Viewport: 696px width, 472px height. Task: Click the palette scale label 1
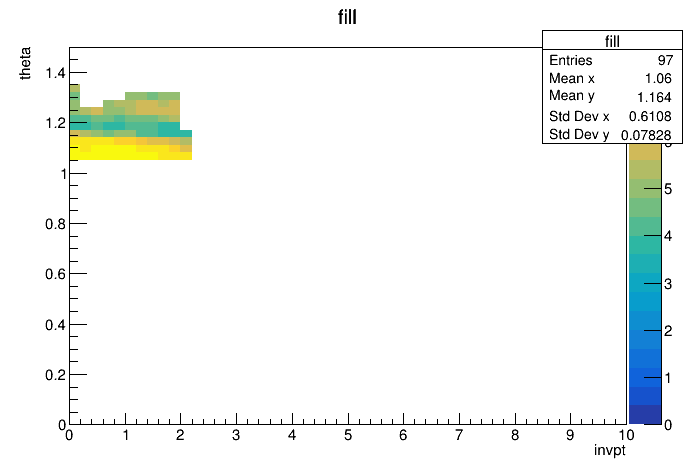(668, 378)
